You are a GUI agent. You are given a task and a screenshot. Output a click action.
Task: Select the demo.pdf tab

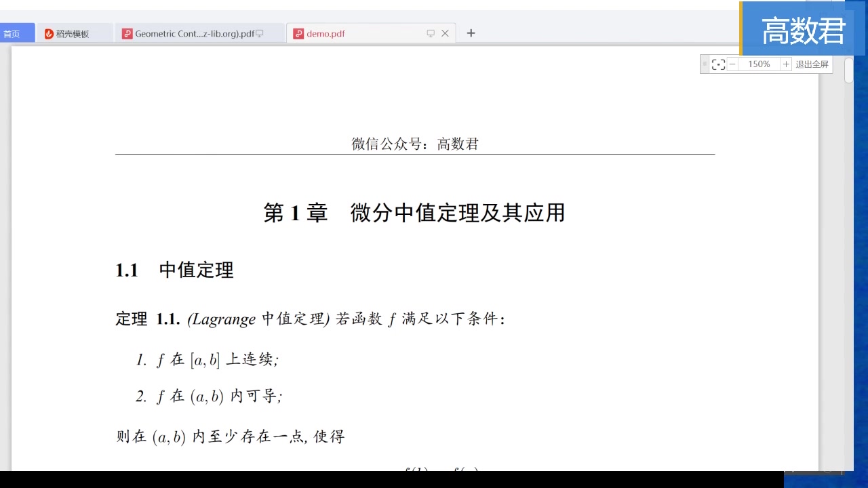(372, 33)
